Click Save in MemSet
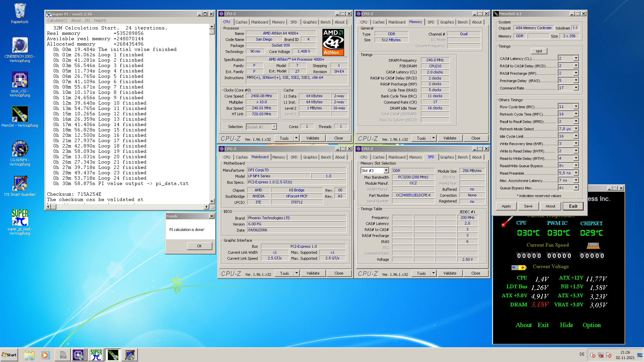The height and width of the screenshot is (362, 644). [528, 206]
